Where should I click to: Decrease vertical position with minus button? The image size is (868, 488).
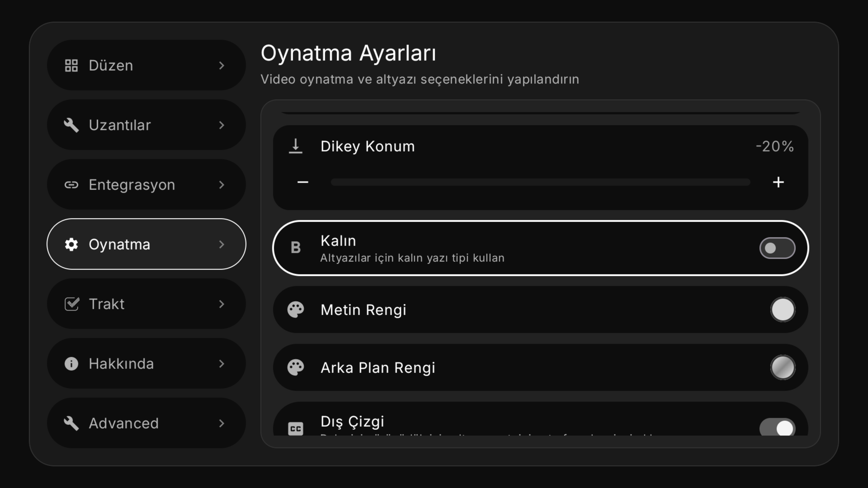(x=303, y=182)
